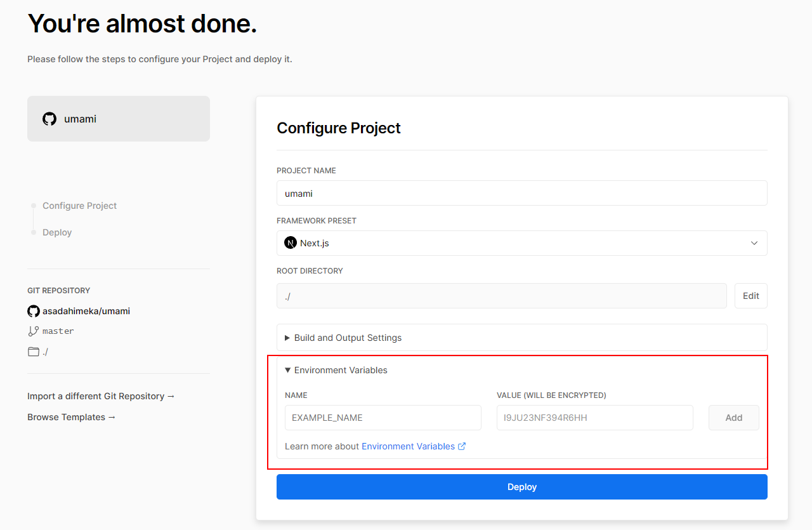Viewport: 812px width, 530px height.
Task: Open the Browse Templates link
Action: [x=72, y=417]
